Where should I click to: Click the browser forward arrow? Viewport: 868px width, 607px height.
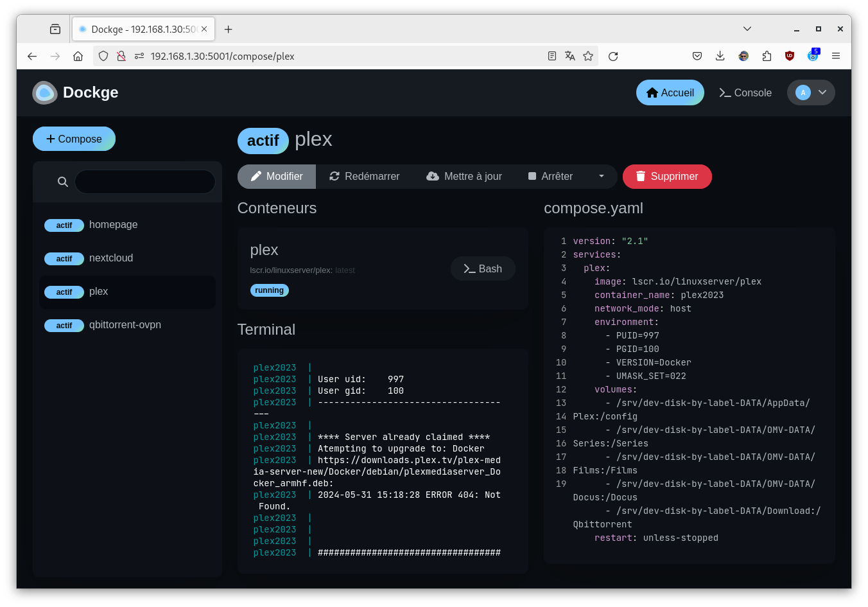pyautogui.click(x=55, y=56)
